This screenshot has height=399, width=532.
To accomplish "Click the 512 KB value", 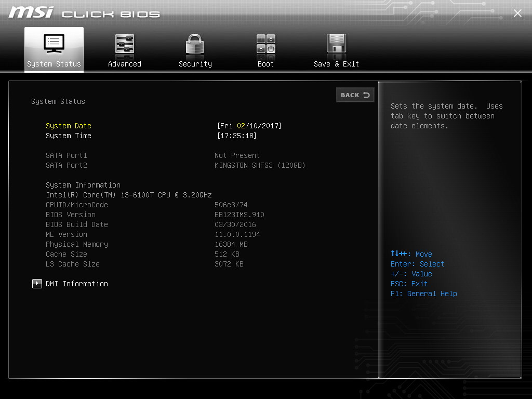I will tap(227, 254).
